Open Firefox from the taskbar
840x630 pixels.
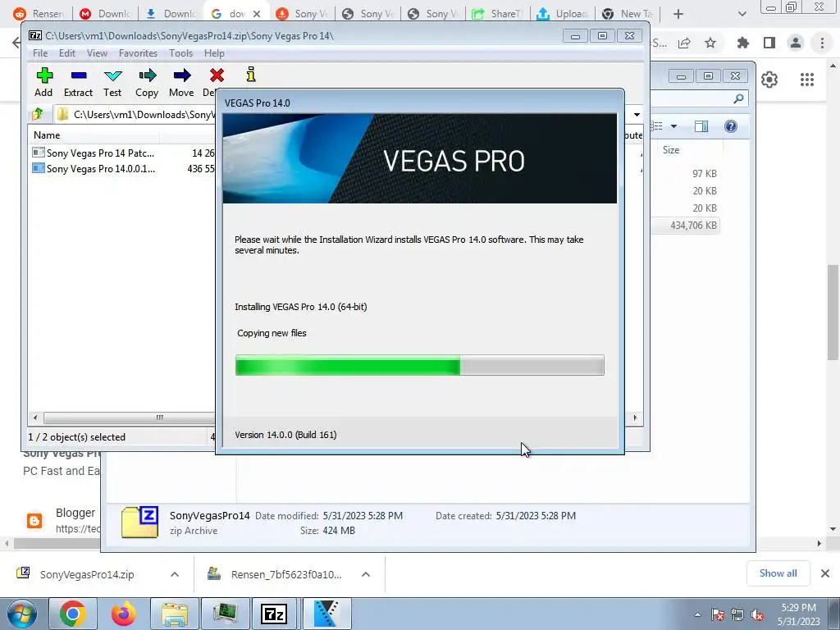124,614
